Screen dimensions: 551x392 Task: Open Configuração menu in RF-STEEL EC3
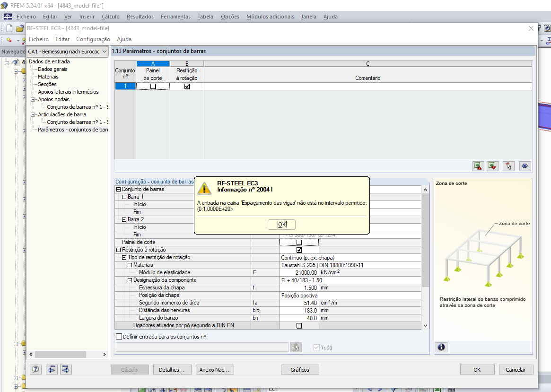pyautogui.click(x=93, y=39)
